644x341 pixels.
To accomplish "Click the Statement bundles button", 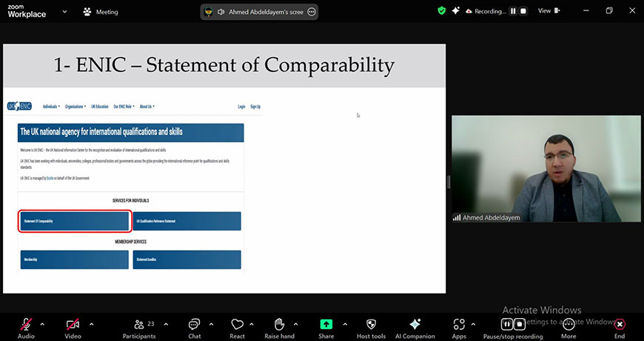I will [x=187, y=259].
